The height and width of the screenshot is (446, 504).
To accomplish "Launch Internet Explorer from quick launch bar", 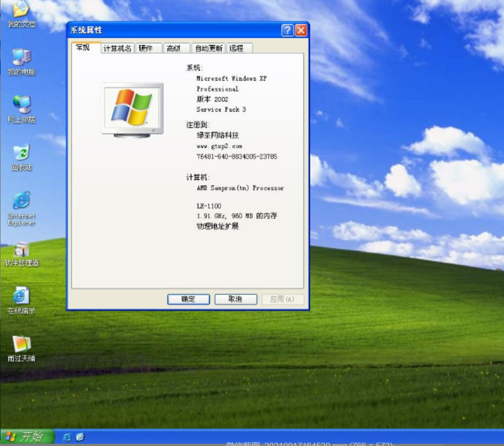I will 67,437.
